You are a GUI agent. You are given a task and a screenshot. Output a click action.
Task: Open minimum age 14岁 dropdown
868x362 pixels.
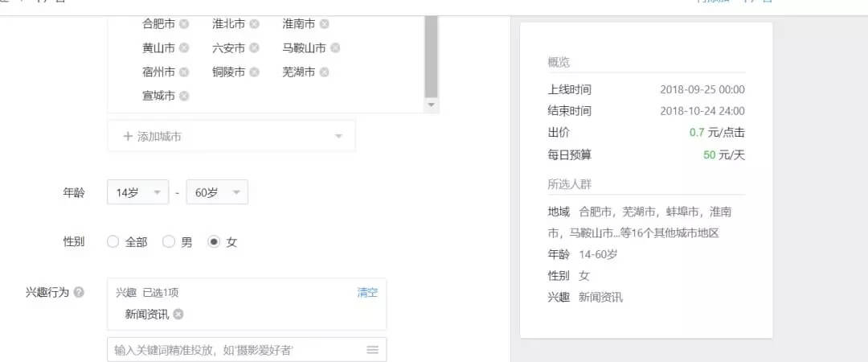[x=137, y=193]
